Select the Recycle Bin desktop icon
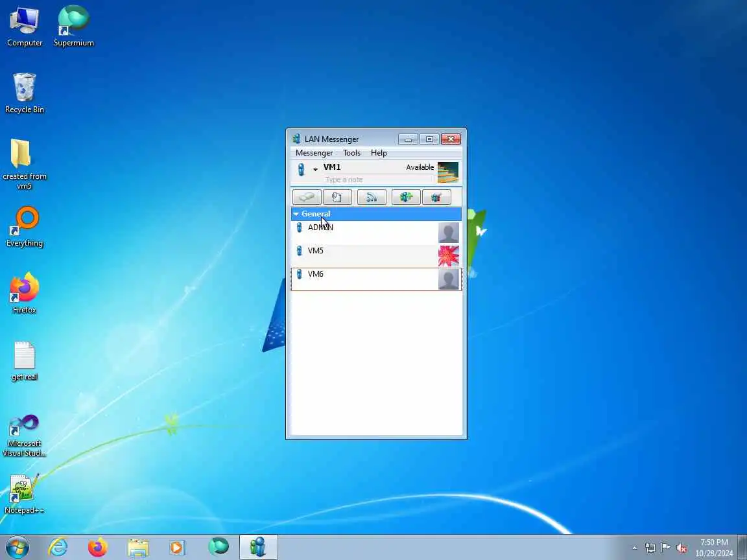Image resolution: width=747 pixels, height=560 pixels. pyautogui.click(x=25, y=93)
